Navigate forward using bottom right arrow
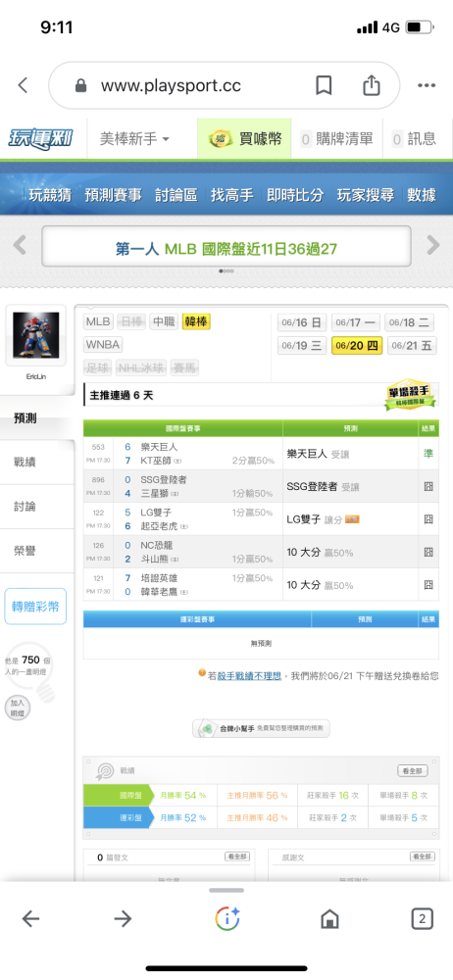The image size is (453, 980). 123,918
